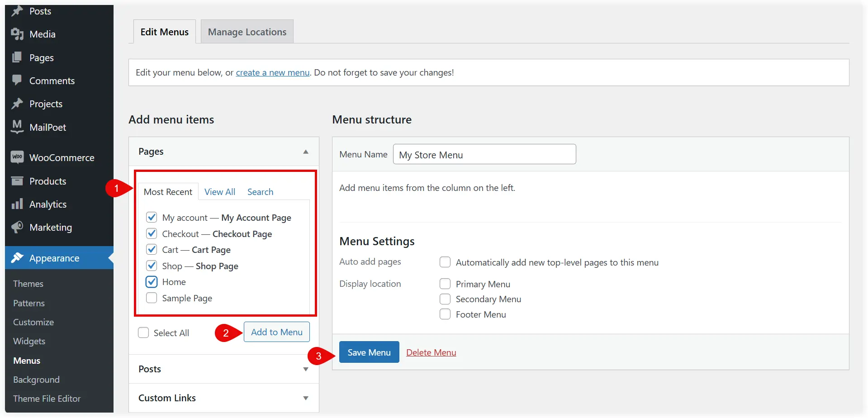
Task: Check the Sample Page checkbox
Action: (152, 298)
